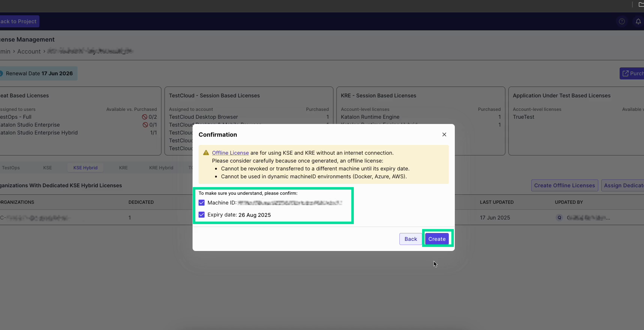Open the help question mark icon
Viewport: 644px width, 330px height.
coord(622,21)
